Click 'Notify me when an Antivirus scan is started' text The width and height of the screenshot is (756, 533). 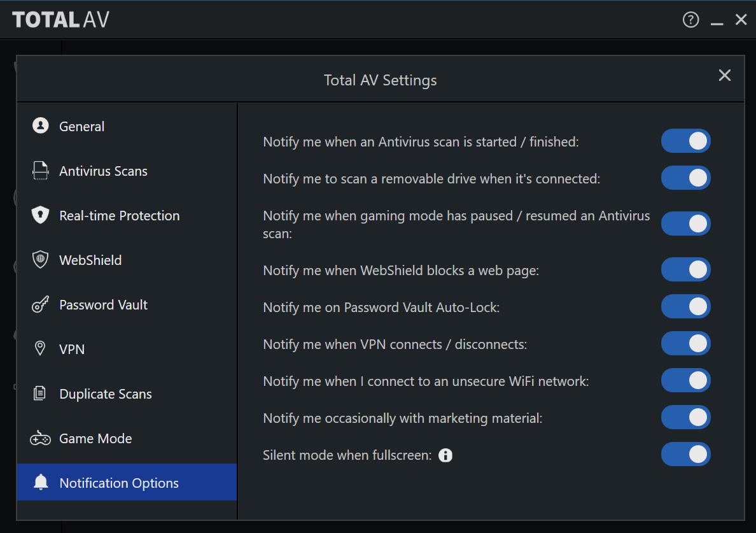click(x=421, y=142)
